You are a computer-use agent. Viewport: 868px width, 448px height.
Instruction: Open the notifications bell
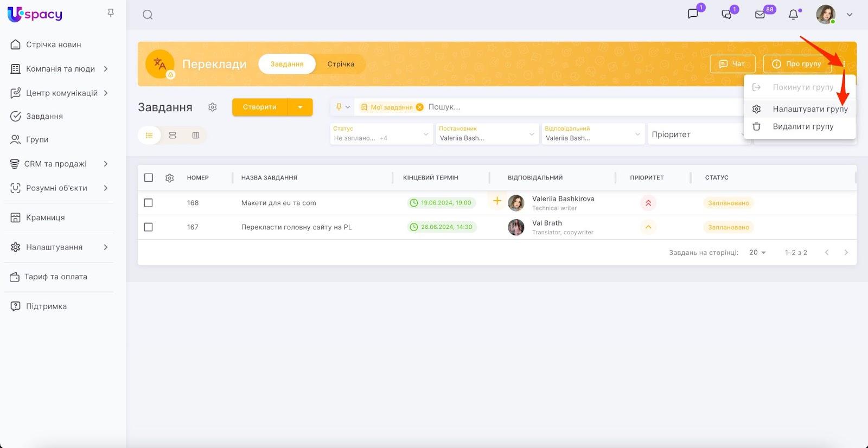click(793, 15)
